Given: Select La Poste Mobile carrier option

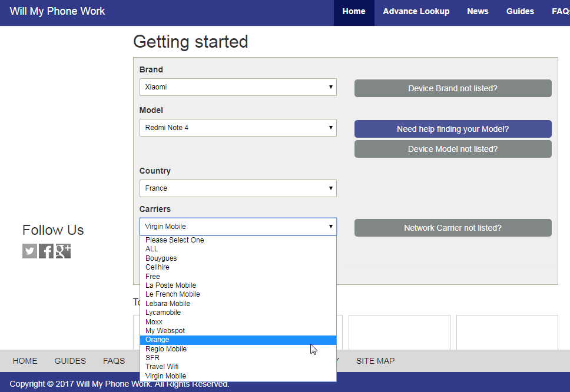Looking at the screenshot, I should pos(238,285).
